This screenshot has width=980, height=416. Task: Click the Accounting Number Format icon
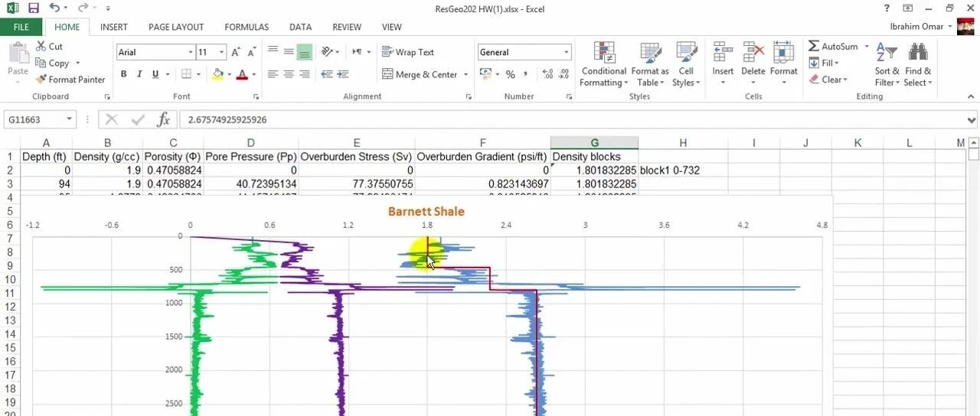(x=485, y=74)
